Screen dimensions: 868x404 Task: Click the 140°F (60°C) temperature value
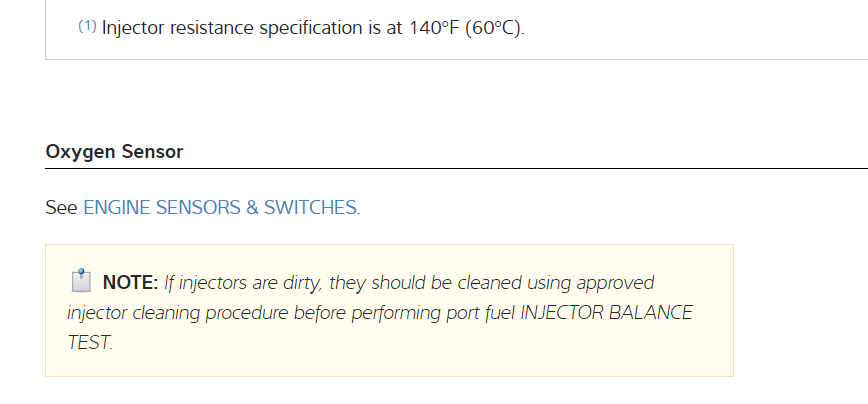pos(466,28)
